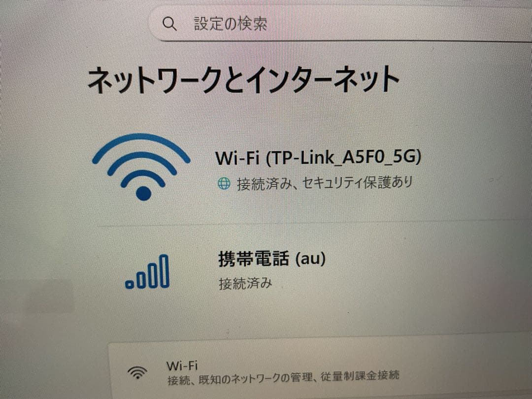Image resolution: width=532 pixels, height=399 pixels.
Task: Click the ネットワークとインターネット page heading
Action: tap(243, 80)
